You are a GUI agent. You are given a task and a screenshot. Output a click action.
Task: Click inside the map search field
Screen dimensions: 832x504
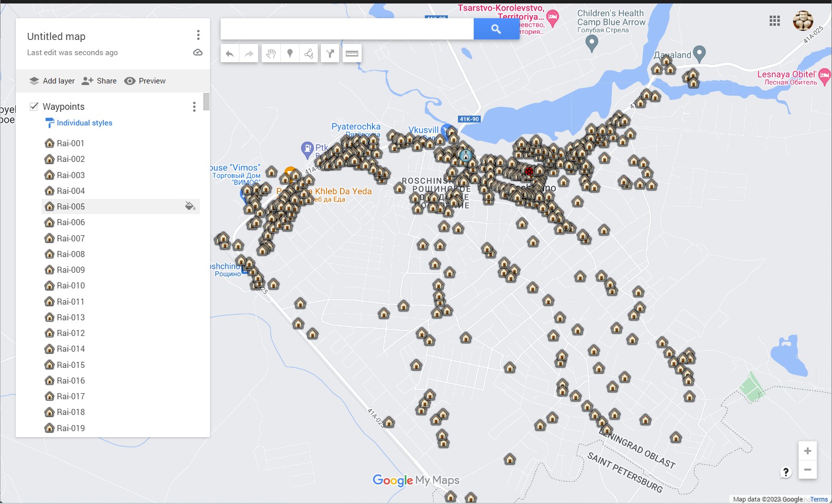(x=347, y=29)
